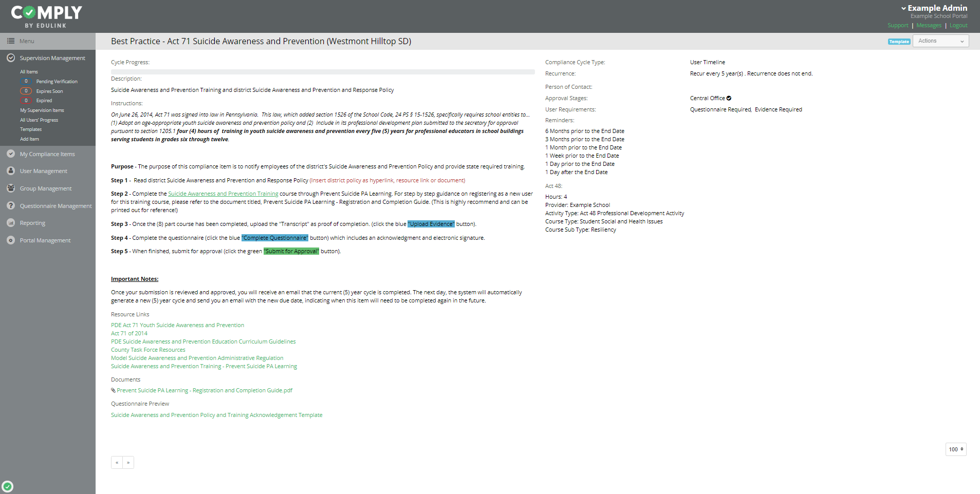Click the Menu label in sidebar header

(27, 41)
